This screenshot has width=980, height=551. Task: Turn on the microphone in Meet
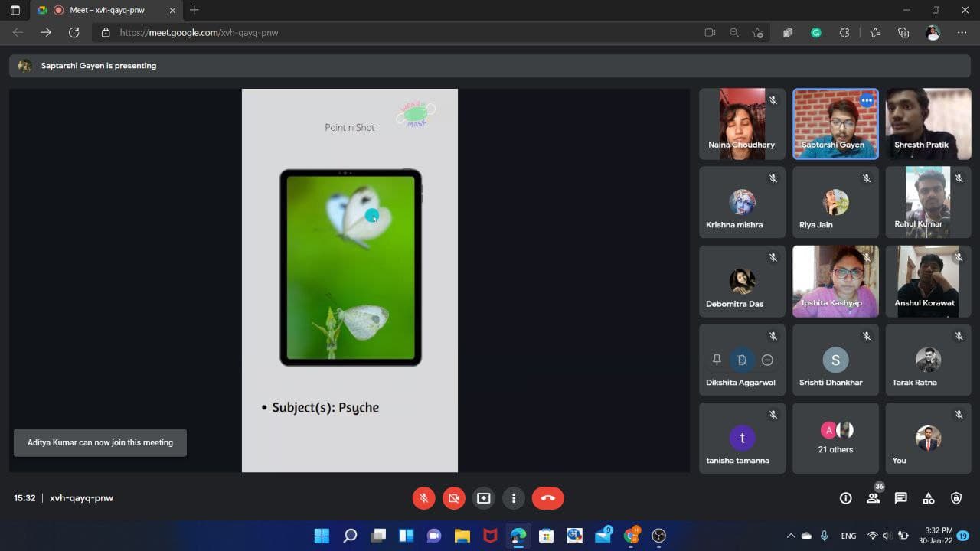pos(423,498)
